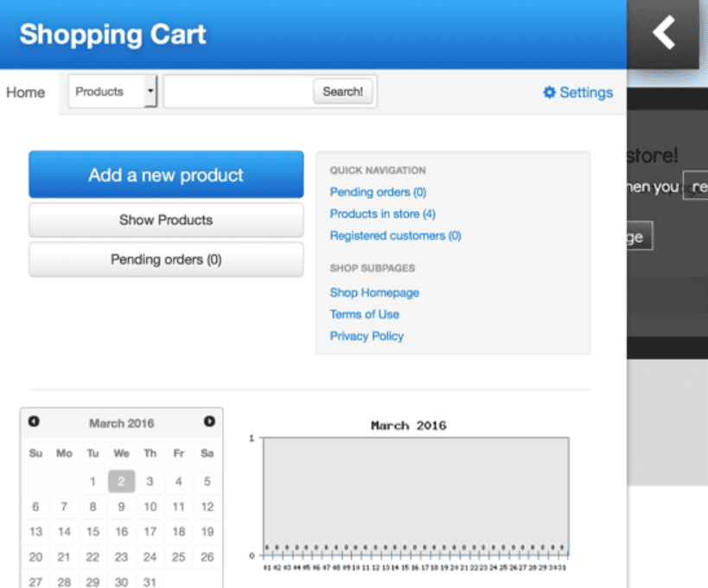The image size is (708, 588).
Task: Open the Home tab
Action: tap(26, 93)
